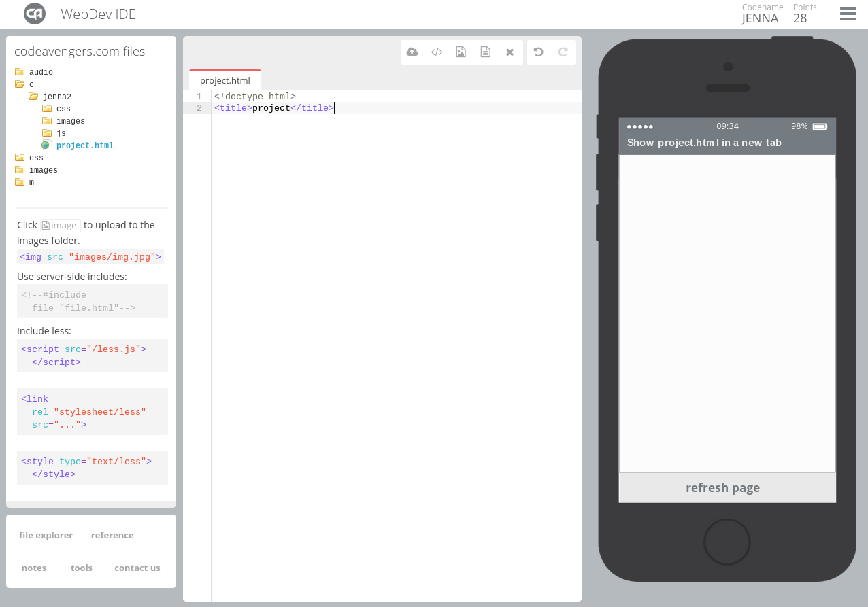The image size is (868, 607).
Task: Click the text document icon in toolbar
Action: pyautogui.click(x=485, y=52)
